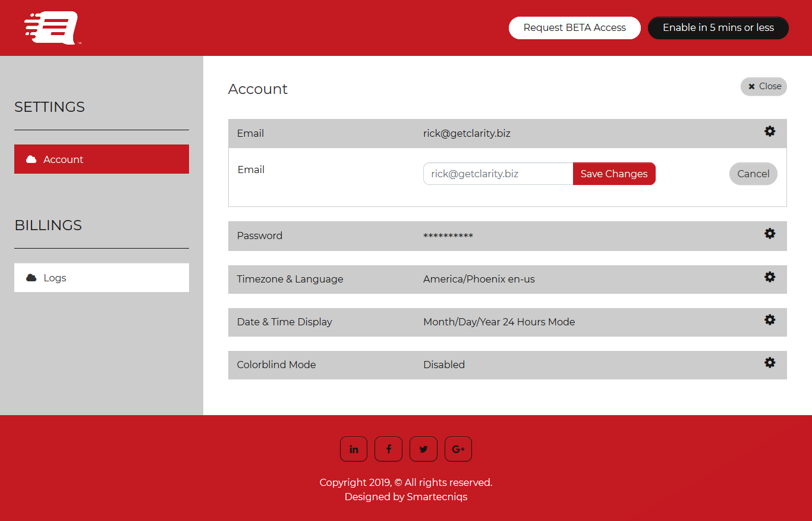Click the America/Phoenix en-us value
The width and height of the screenshot is (812, 521).
[x=479, y=279]
